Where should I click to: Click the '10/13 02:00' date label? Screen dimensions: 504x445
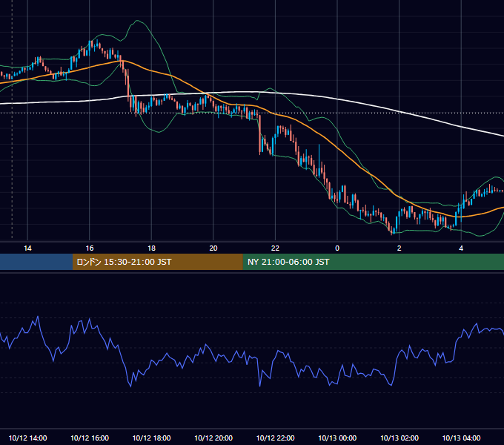pos(399,438)
